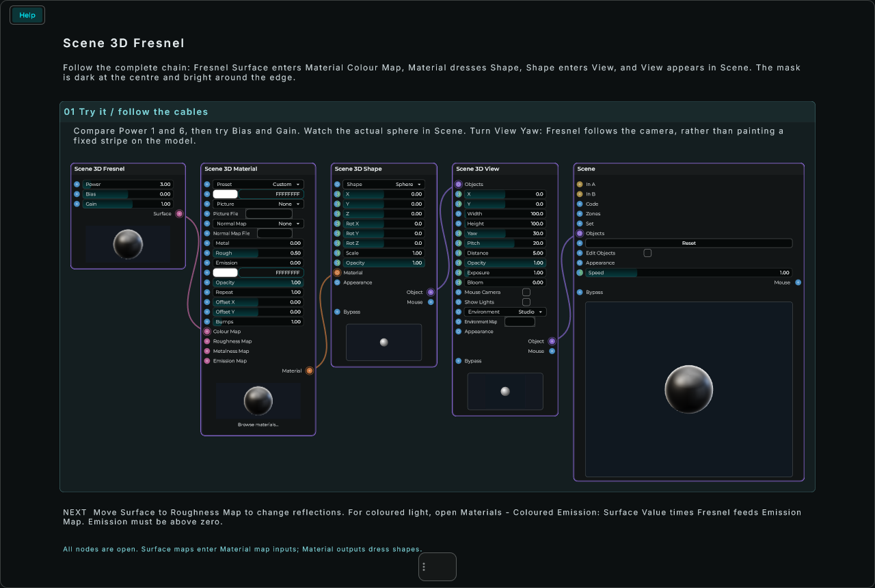Image resolution: width=875 pixels, height=588 pixels.
Task: Click the white swatch below Emission
Action: tap(226, 273)
